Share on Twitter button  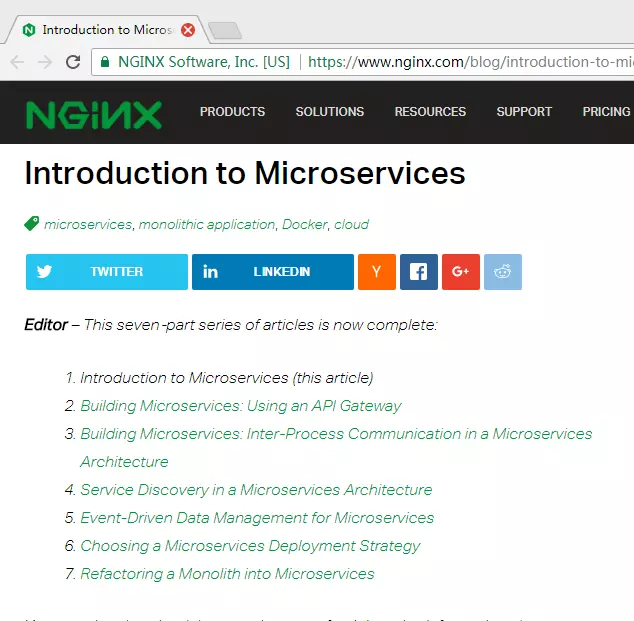point(107,272)
